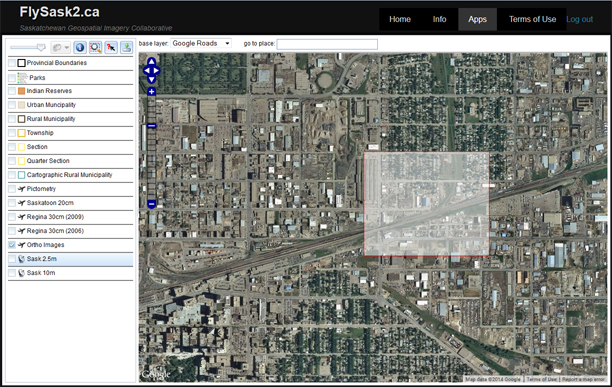612x387 pixels.
Task: Zoom out with the bottom minus button
Action: [x=151, y=204]
